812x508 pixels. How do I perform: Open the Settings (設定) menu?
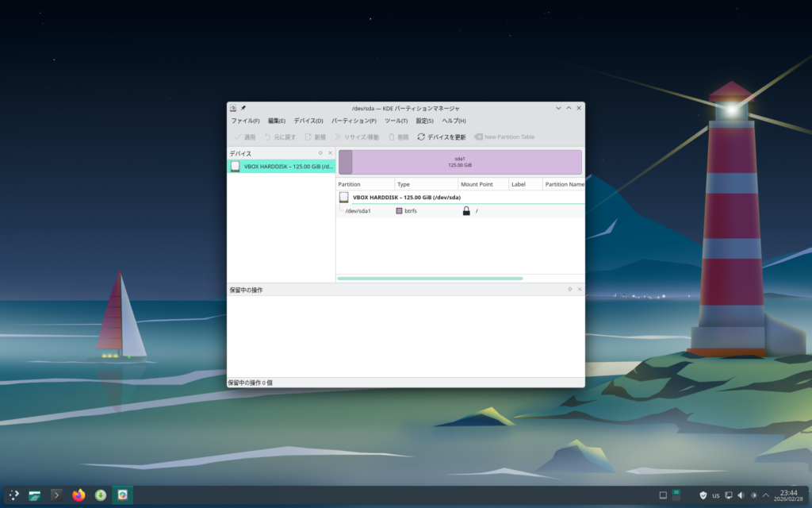click(424, 121)
